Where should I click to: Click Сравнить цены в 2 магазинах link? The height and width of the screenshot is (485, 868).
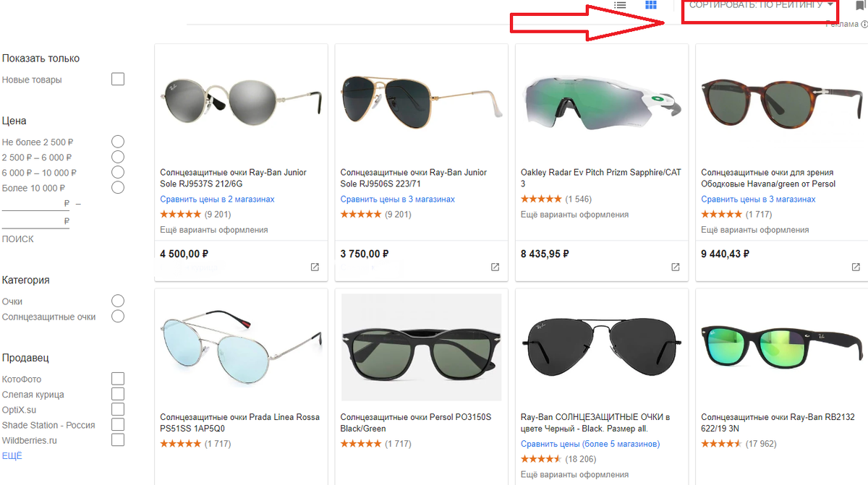click(x=217, y=199)
